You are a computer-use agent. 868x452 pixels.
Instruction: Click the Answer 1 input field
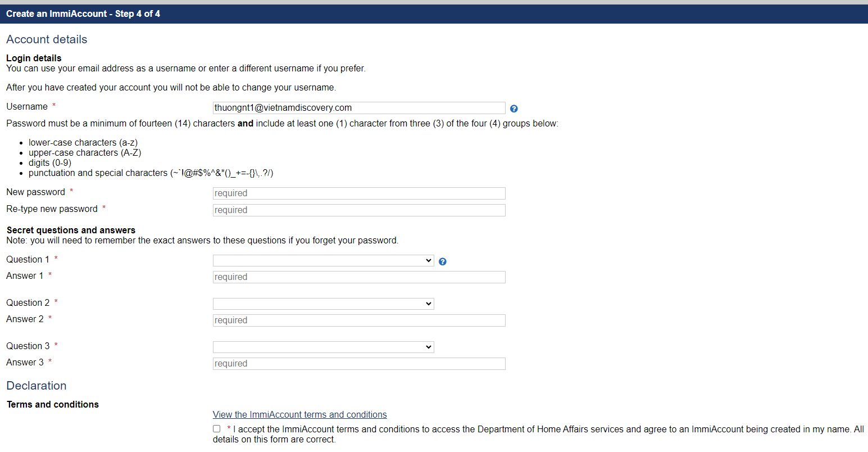(359, 277)
